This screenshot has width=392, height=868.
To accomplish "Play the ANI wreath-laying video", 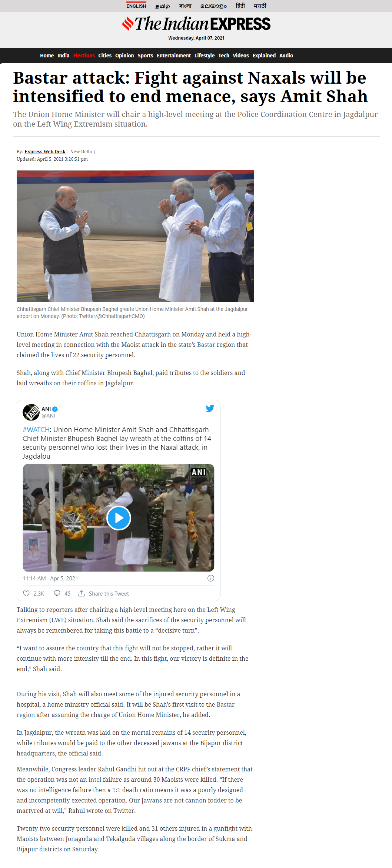I will click(x=119, y=518).
